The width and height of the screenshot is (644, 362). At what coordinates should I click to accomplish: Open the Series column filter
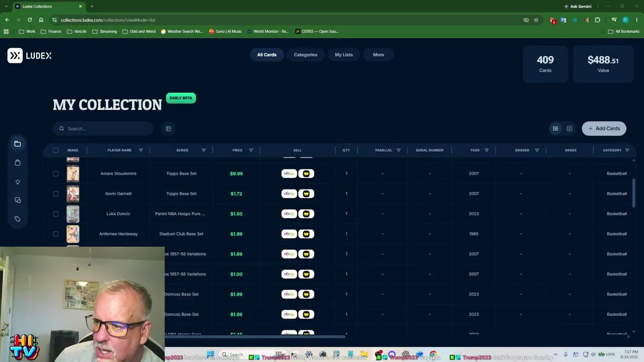(204, 150)
